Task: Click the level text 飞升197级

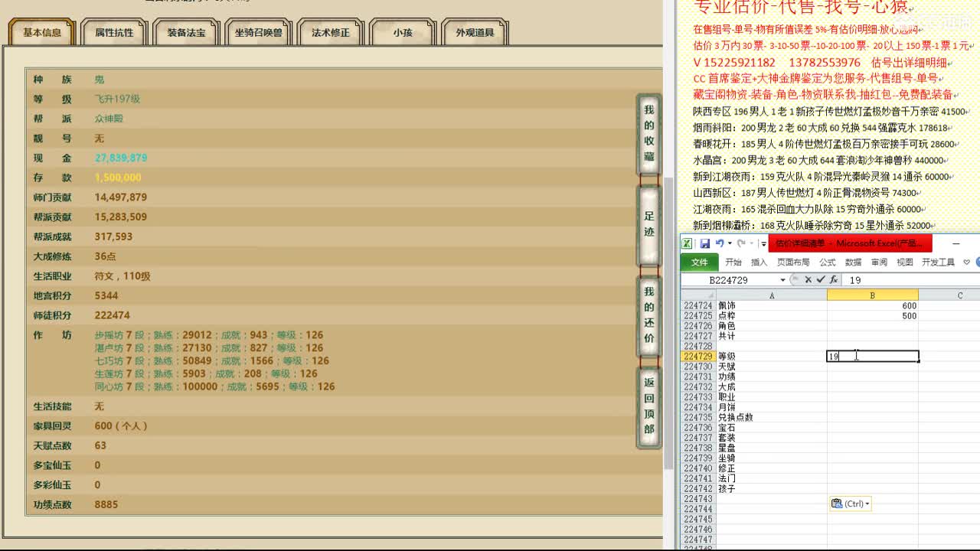Action: pos(117,99)
